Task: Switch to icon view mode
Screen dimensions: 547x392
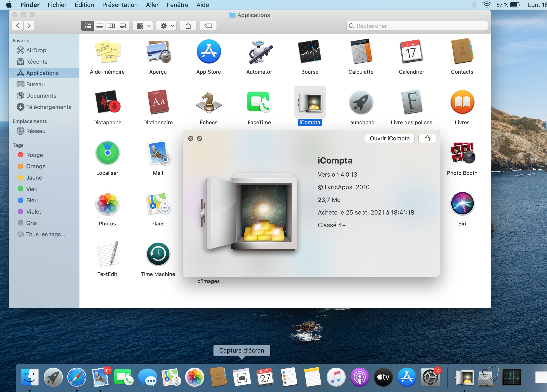Action: [x=87, y=26]
